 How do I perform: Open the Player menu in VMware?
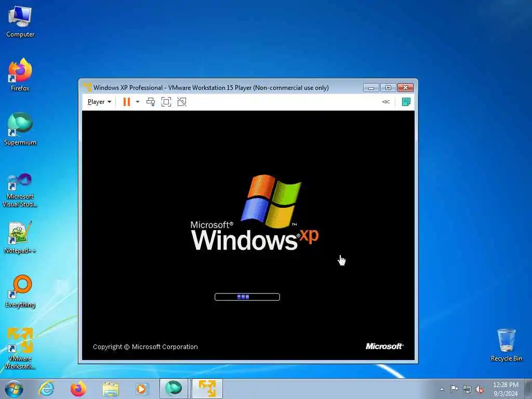coord(99,102)
